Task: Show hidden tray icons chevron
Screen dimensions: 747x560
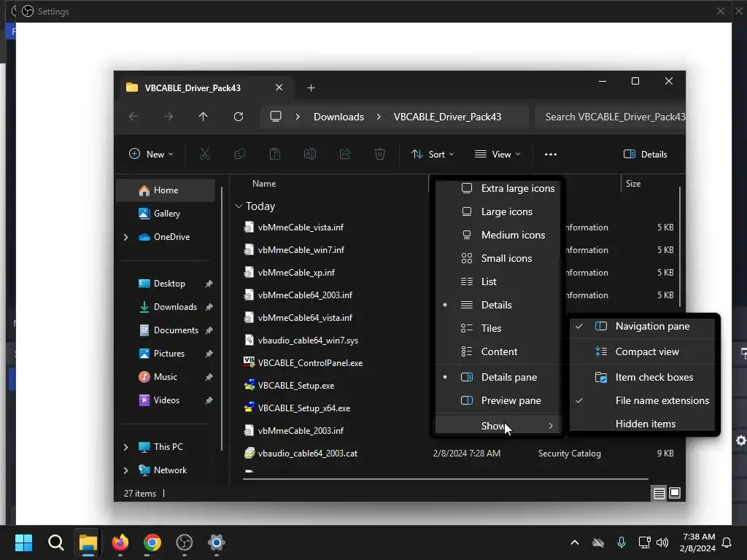Action: (575, 542)
